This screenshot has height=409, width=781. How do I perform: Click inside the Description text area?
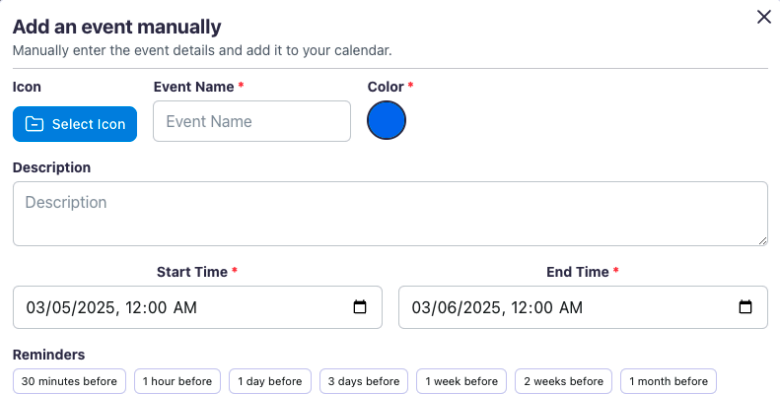(390, 213)
